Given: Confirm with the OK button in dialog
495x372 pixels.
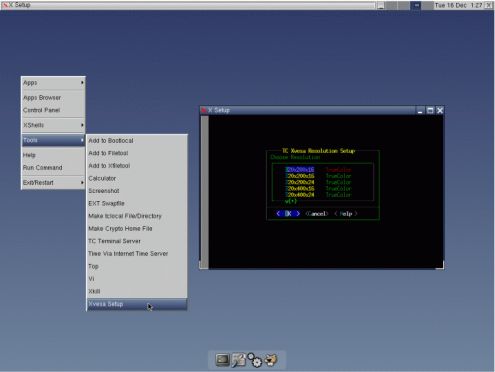Looking at the screenshot, I should (x=288, y=214).
